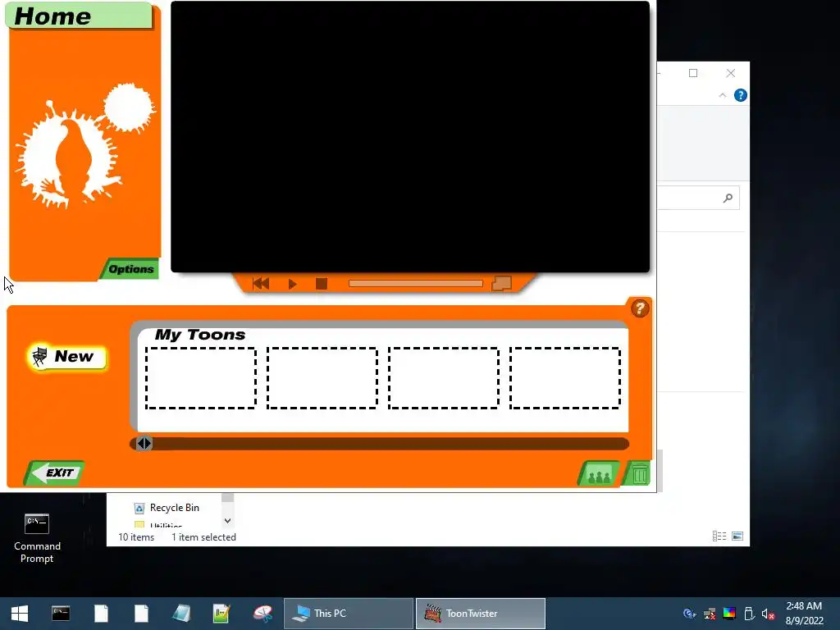Open the first blank document taskbar icon

point(101,614)
